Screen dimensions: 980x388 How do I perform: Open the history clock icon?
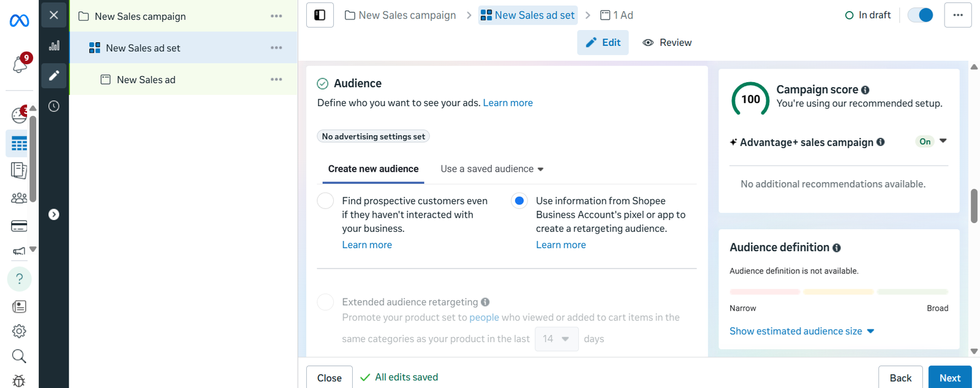54,106
